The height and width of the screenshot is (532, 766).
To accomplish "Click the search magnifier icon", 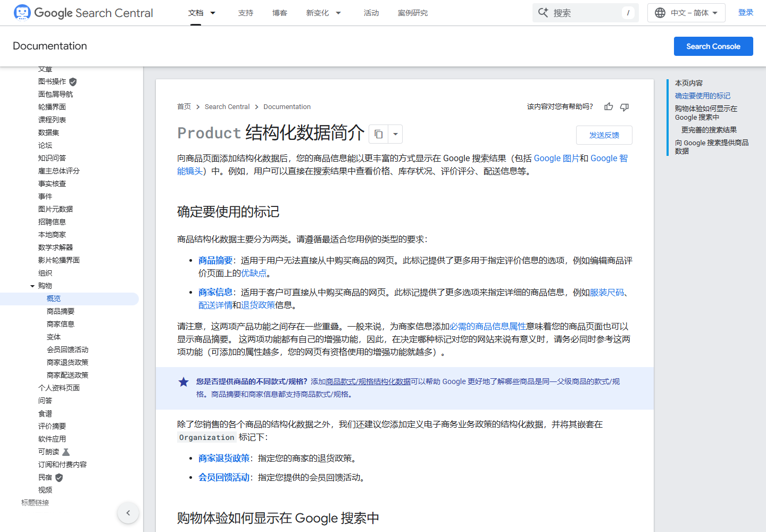I will pos(543,13).
